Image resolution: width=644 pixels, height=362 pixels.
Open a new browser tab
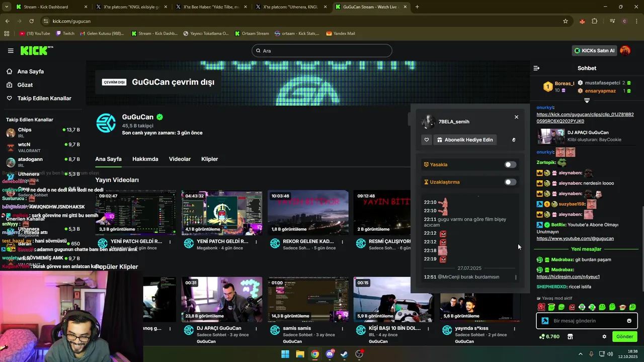pyautogui.click(x=417, y=7)
